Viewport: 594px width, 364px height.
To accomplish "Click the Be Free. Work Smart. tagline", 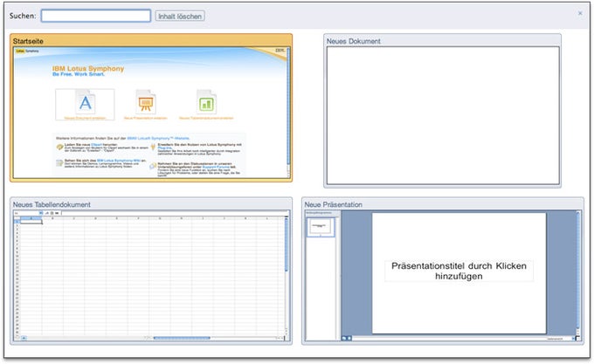I will click(79, 74).
